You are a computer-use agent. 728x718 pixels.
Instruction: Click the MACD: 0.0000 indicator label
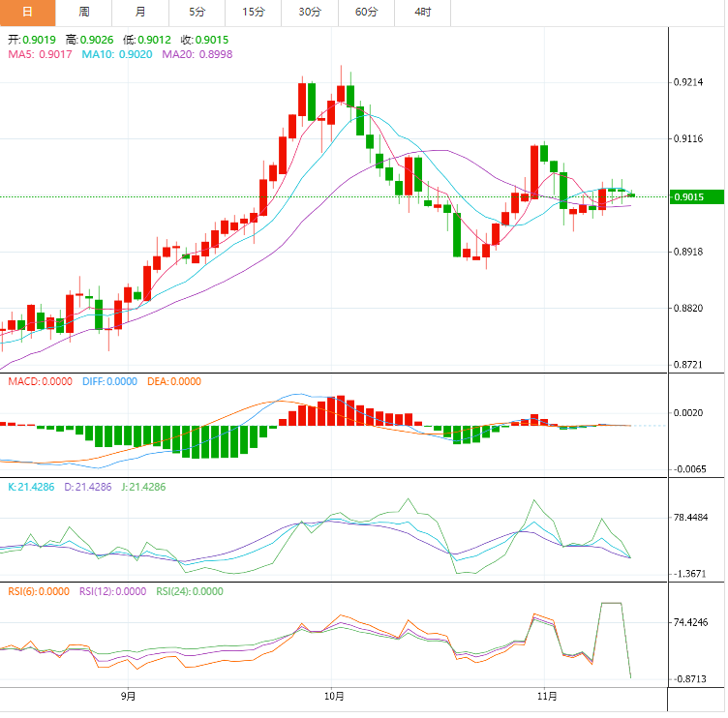pyautogui.click(x=40, y=382)
